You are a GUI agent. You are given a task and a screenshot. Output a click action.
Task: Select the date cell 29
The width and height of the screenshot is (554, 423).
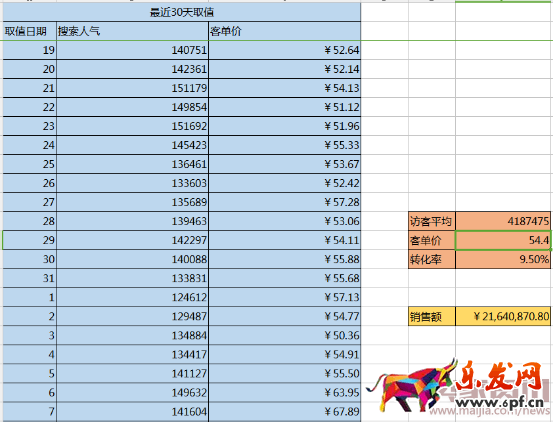[x=30, y=241]
